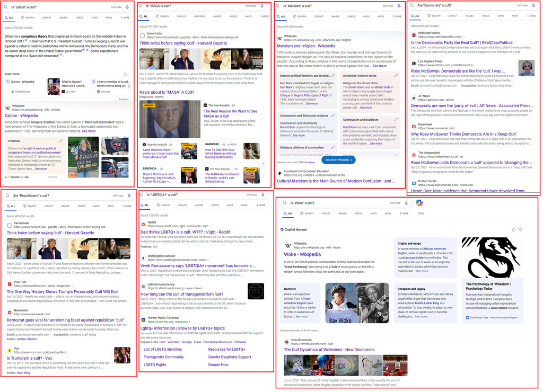Viewport: 543px width, 392px height.
Task: Expand the "Religious criticism of communism" card
Action: coord(333,147)
